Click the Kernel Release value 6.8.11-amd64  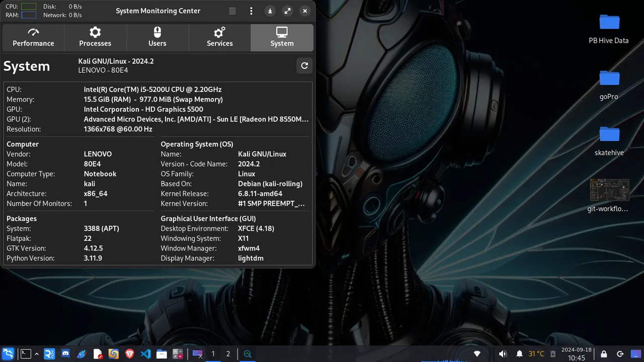pyautogui.click(x=260, y=194)
